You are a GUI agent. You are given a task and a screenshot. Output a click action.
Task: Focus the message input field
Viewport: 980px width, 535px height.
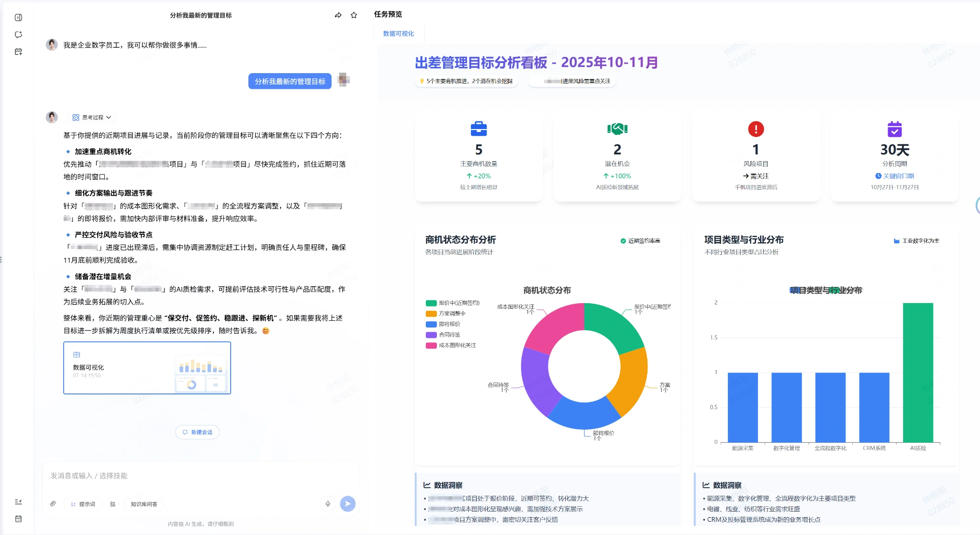click(201, 476)
